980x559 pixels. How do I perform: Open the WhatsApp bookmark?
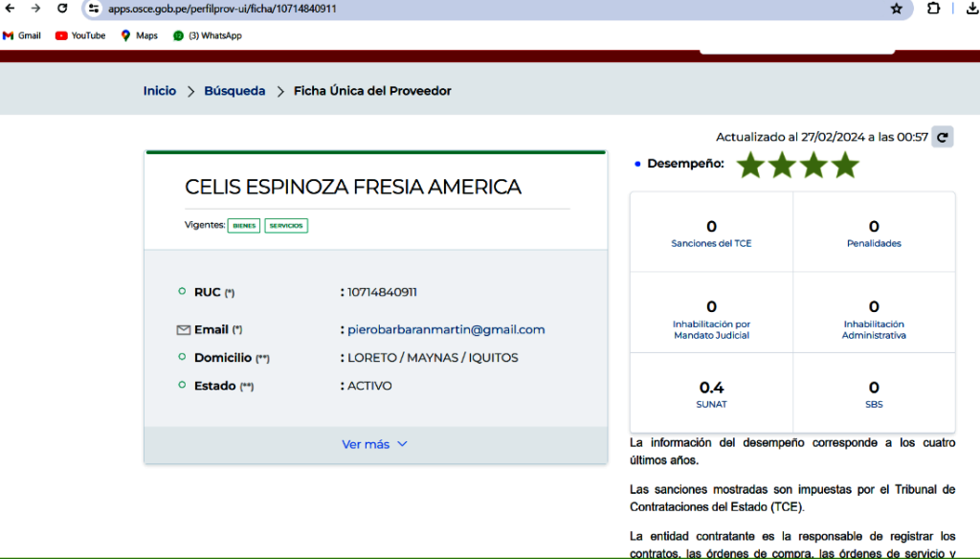(x=207, y=35)
